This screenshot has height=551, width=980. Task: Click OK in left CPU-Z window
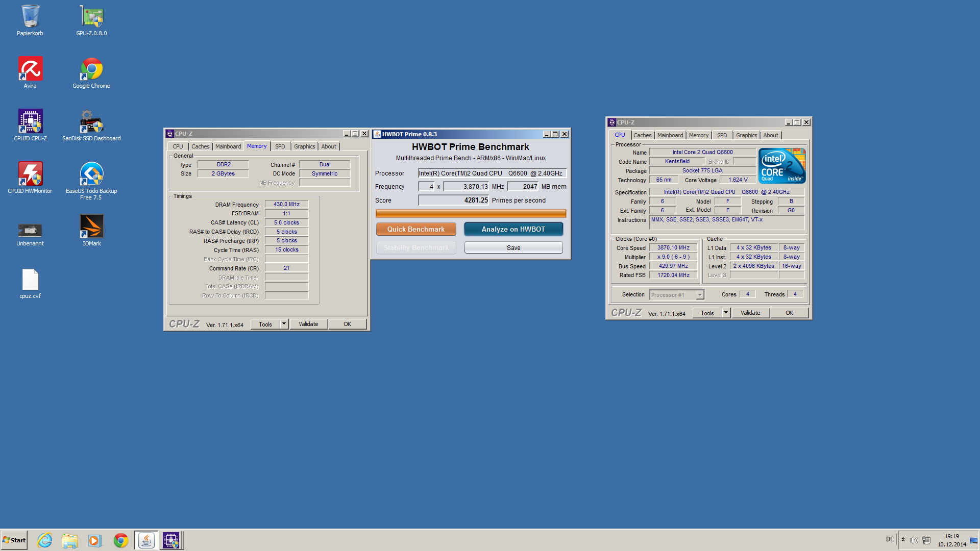tap(347, 324)
